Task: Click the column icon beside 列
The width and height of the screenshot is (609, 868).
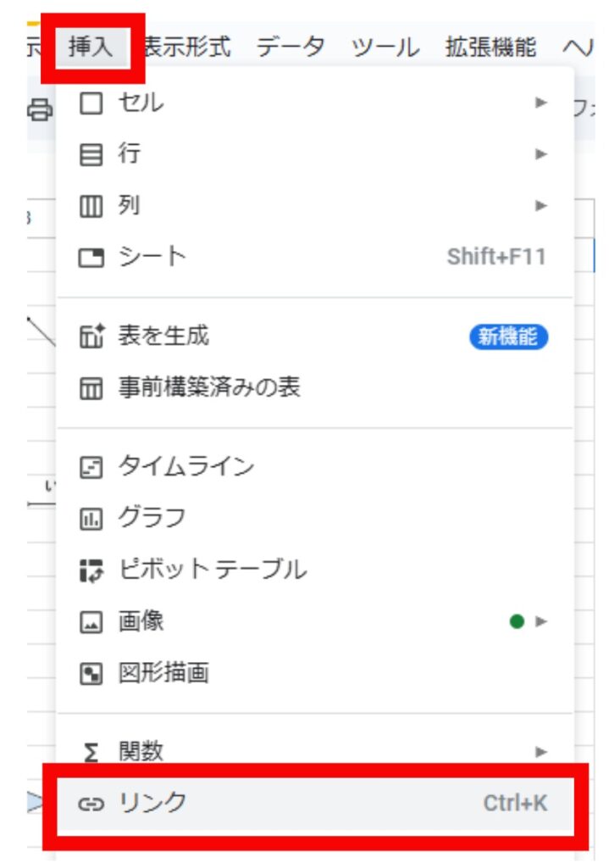Action: 90,206
